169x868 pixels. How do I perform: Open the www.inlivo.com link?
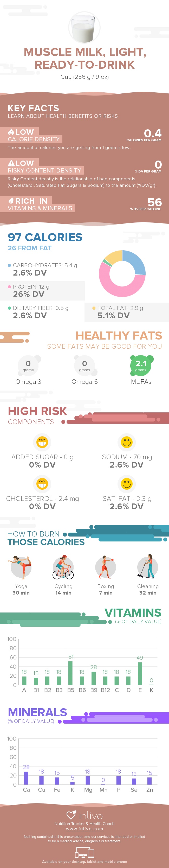(x=84, y=828)
